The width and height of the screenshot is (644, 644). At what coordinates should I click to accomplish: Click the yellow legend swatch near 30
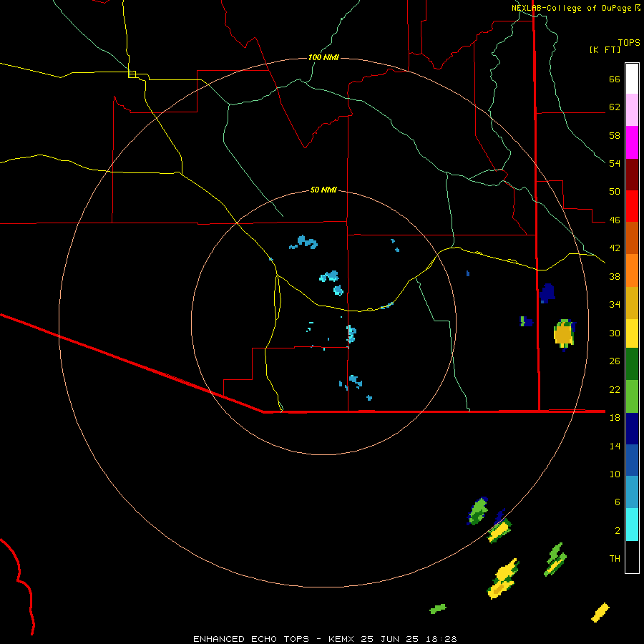pyautogui.click(x=632, y=333)
